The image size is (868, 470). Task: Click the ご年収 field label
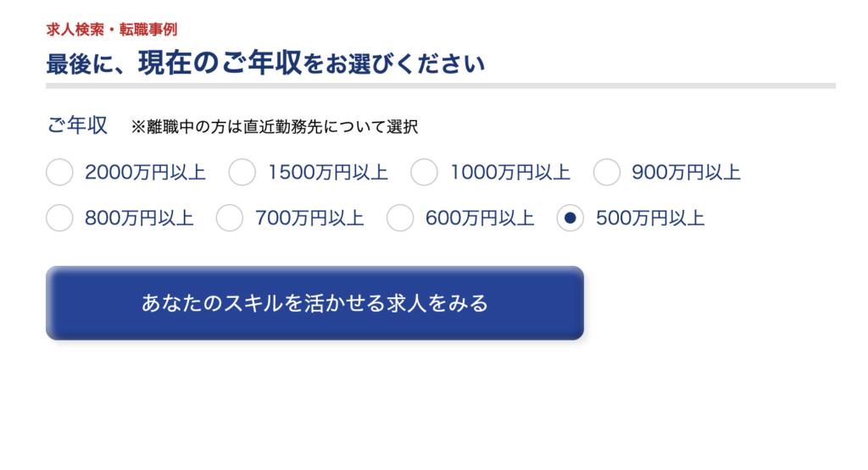click(77, 125)
